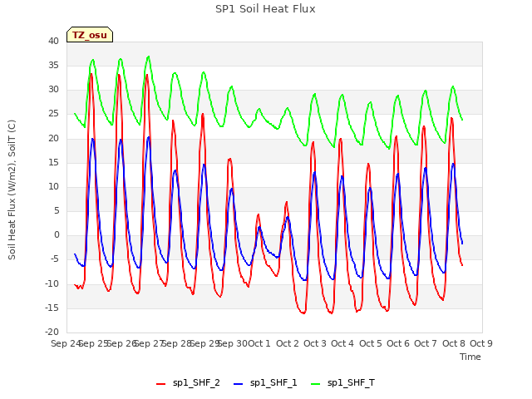Click the Oct 8 x-axis date label
This screenshot has height=399, width=532.
click(x=453, y=343)
